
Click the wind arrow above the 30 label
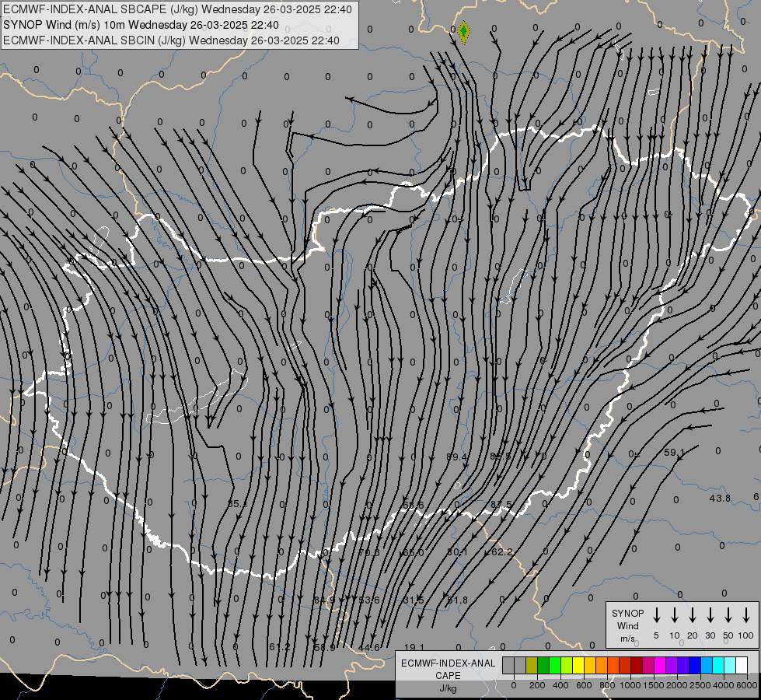(710, 615)
